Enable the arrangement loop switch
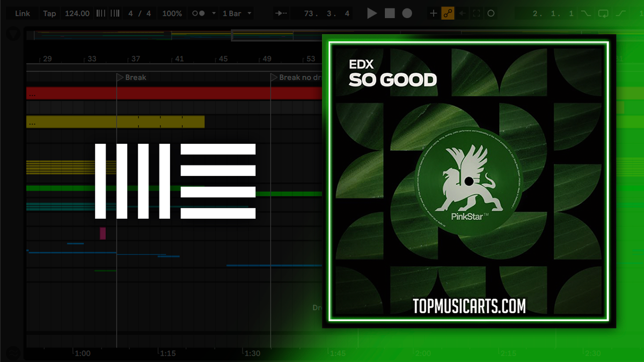Screen dimensions: 644x362 click(x=604, y=13)
